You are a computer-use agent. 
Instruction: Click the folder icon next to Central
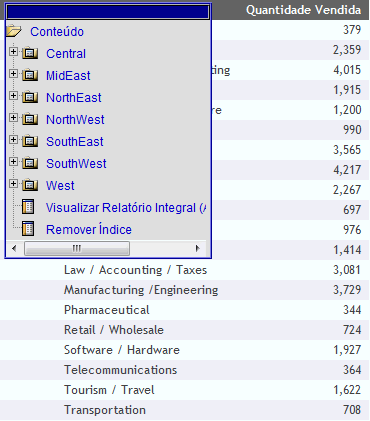pyautogui.click(x=30, y=53)
